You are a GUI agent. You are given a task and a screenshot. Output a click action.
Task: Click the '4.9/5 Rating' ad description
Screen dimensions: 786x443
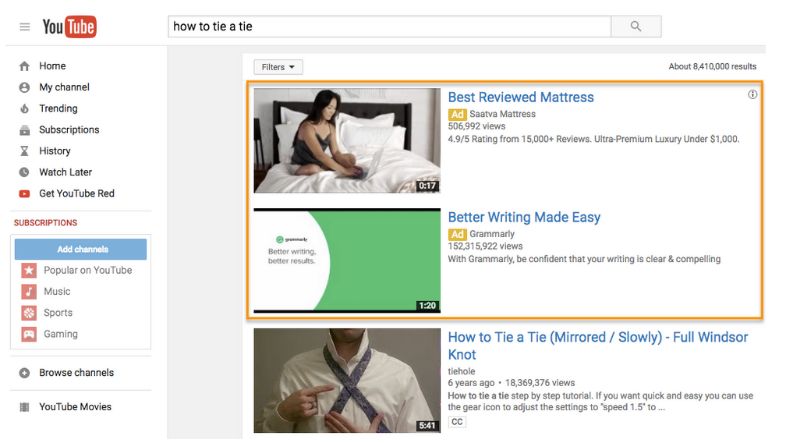pyautogui.click(x=594, y=139)
